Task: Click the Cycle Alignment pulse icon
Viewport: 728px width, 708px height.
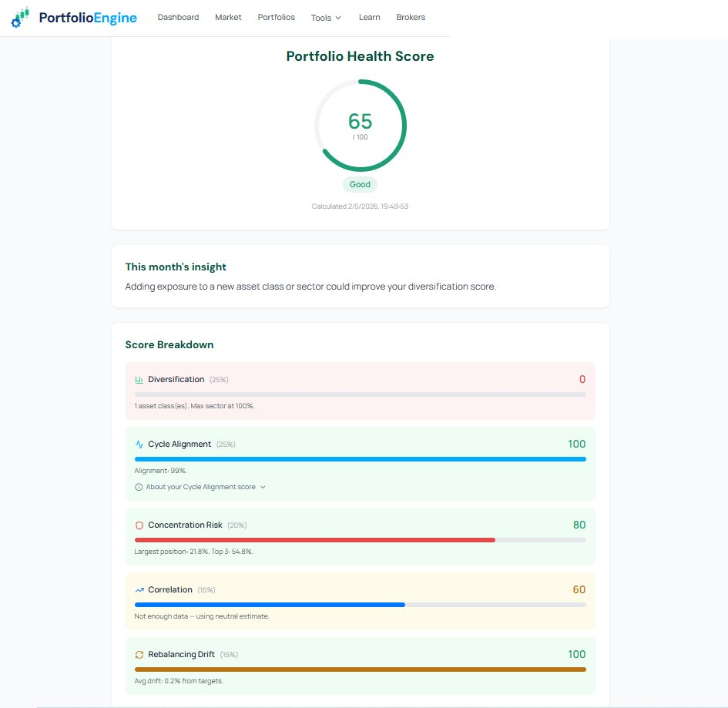Action: (139, 445)
